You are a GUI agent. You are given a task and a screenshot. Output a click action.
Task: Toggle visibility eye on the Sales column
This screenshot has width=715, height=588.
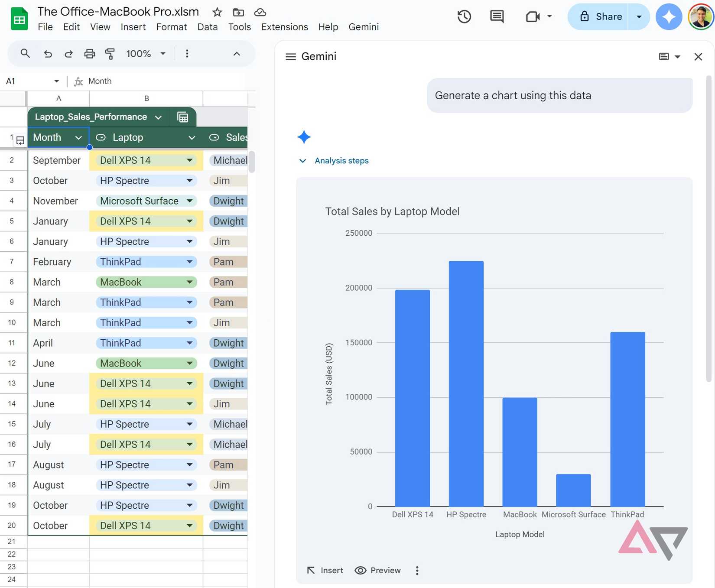[214, 137]
